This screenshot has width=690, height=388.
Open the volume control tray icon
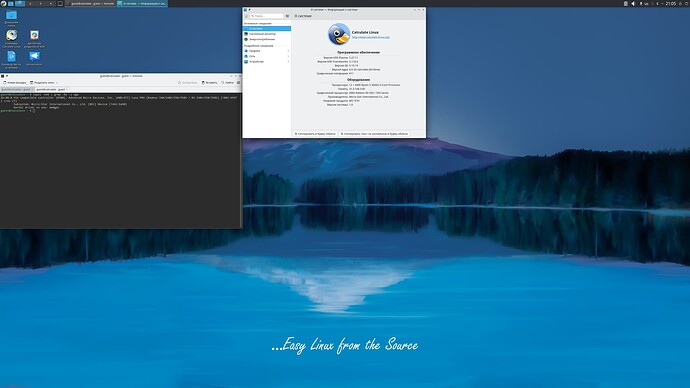point(633,4)
